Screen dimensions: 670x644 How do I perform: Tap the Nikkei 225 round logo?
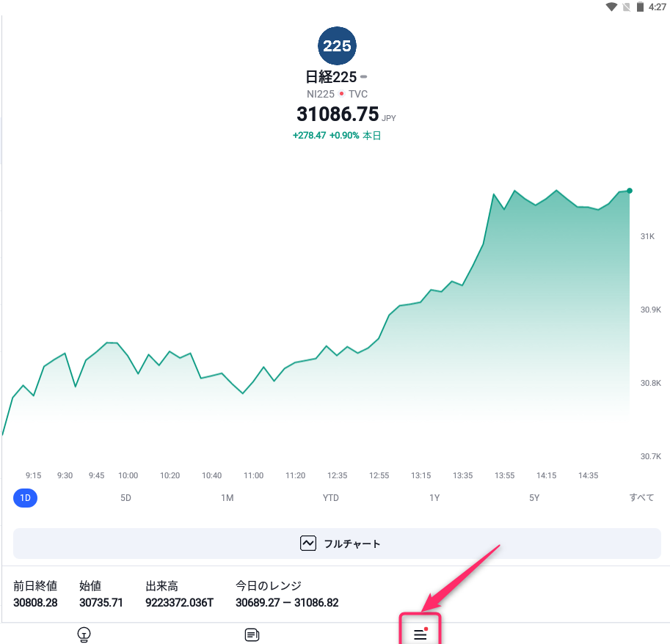[337, 45]
